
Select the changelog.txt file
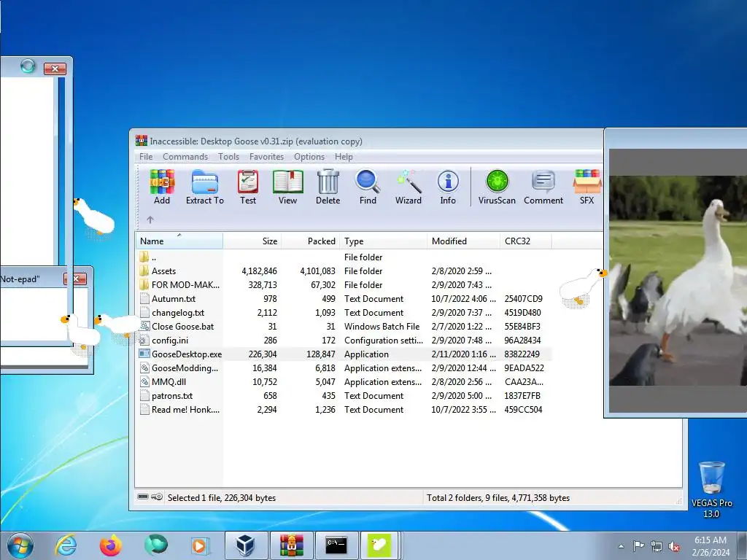point(344,312)
